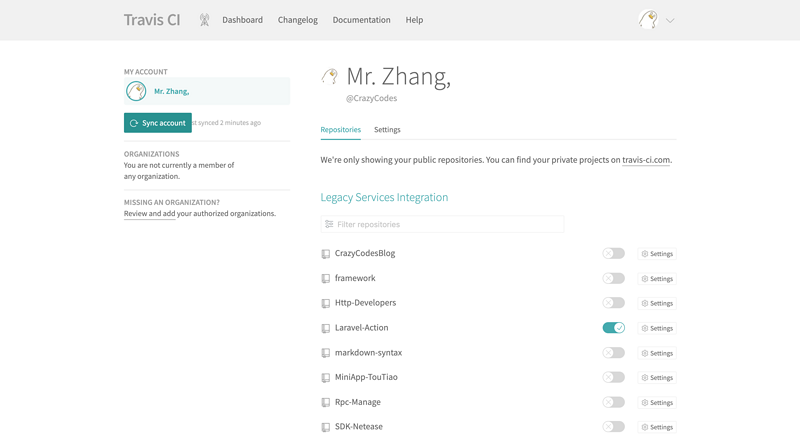Image resolution: width=800 pixels, height=436 pixels.
Task: Open Settings for CrazyCodesBlog
Action: click(x=657, y=254)
